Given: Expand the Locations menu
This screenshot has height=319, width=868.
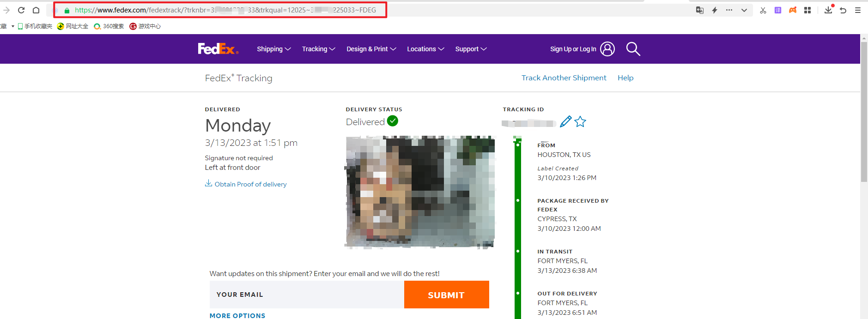Looking at the screenshot, I should [425, 49].
